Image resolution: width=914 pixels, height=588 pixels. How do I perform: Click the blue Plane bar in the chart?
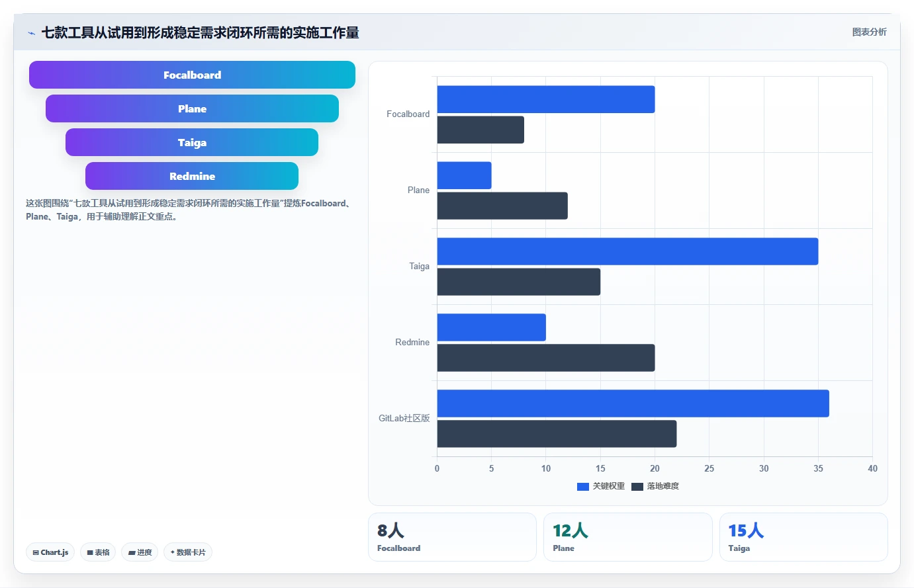coord(465,175)
